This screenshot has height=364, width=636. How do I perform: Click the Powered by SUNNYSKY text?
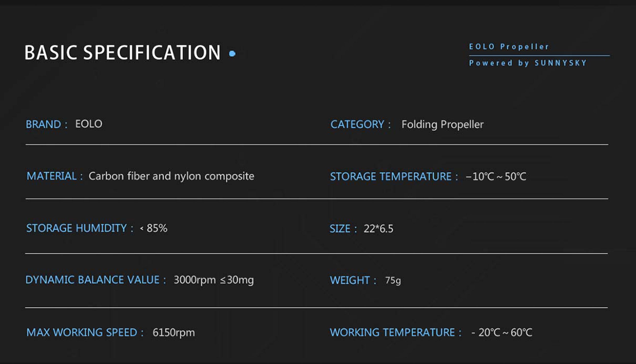(x=528, y=63)
